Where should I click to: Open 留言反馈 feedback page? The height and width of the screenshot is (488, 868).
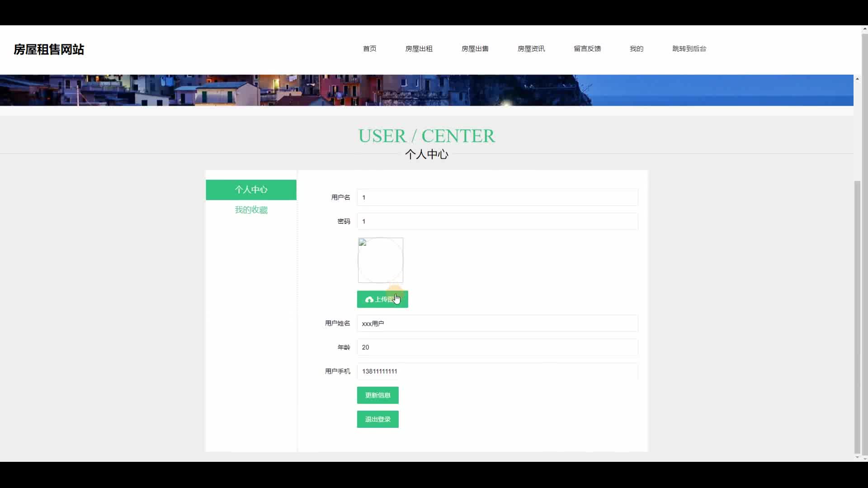coord(587,49)
